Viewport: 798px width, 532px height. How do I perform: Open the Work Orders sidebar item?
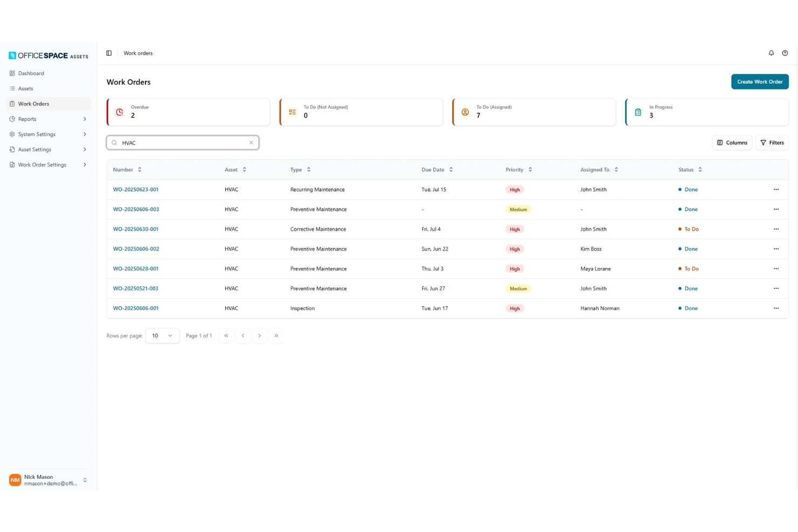(33, 103)
